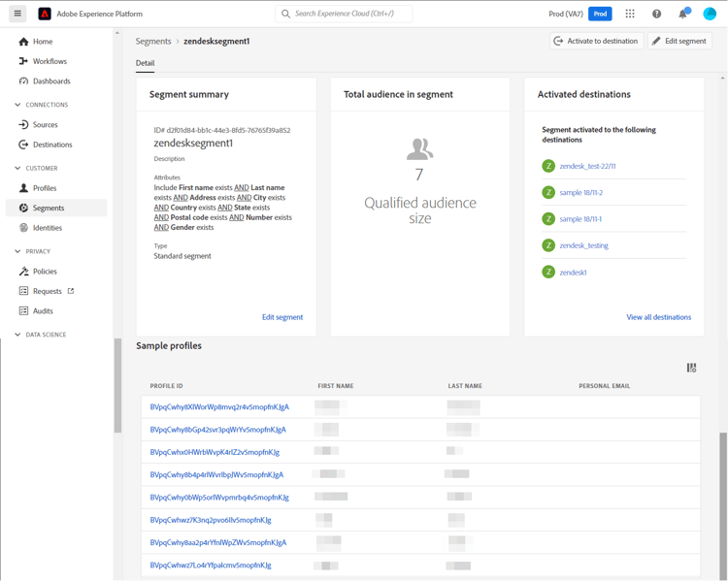Click the Policies gavel icon
This screenshot has height=581, width=728.
[x=23, y=272]
